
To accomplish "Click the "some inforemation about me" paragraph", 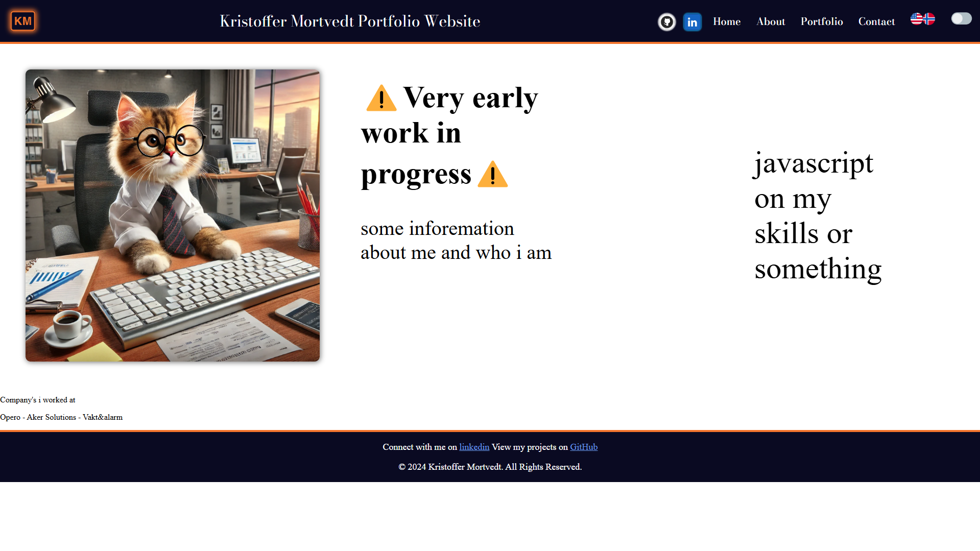I will (456, 241).
